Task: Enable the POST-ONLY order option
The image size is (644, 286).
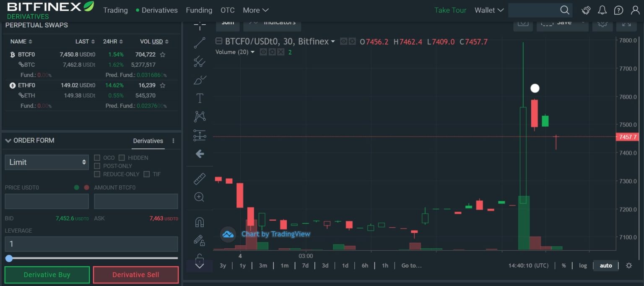Action: tap(97, 166)
